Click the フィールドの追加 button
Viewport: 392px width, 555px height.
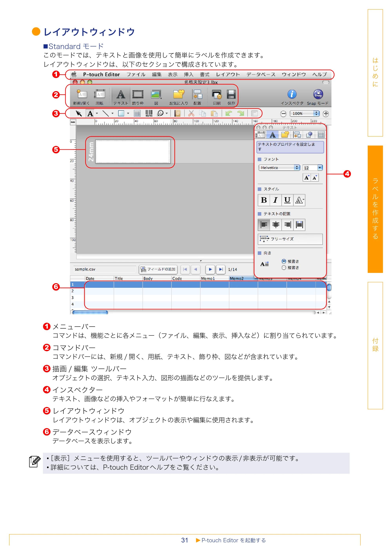pyautogui.click(x=158, y=269)
